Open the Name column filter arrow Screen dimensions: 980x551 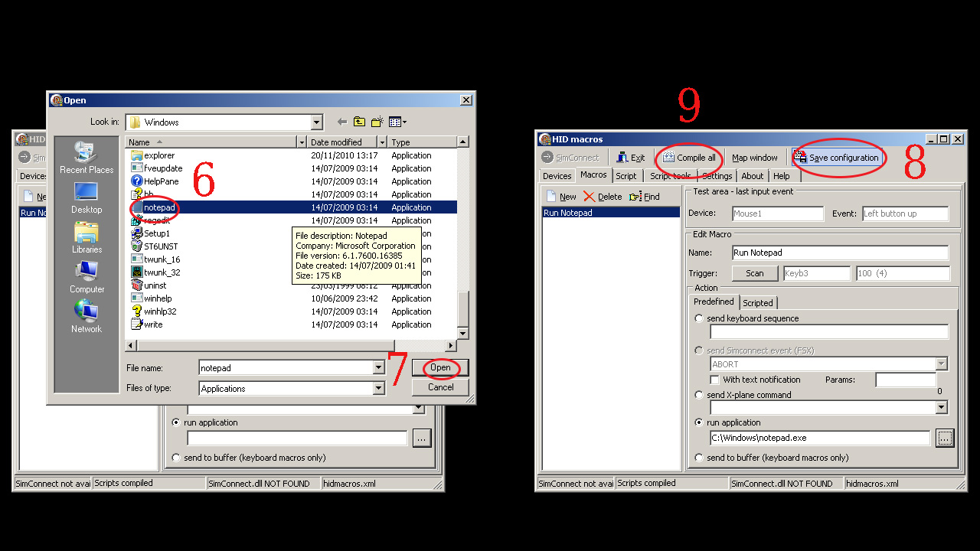click(x=302, y=142)
